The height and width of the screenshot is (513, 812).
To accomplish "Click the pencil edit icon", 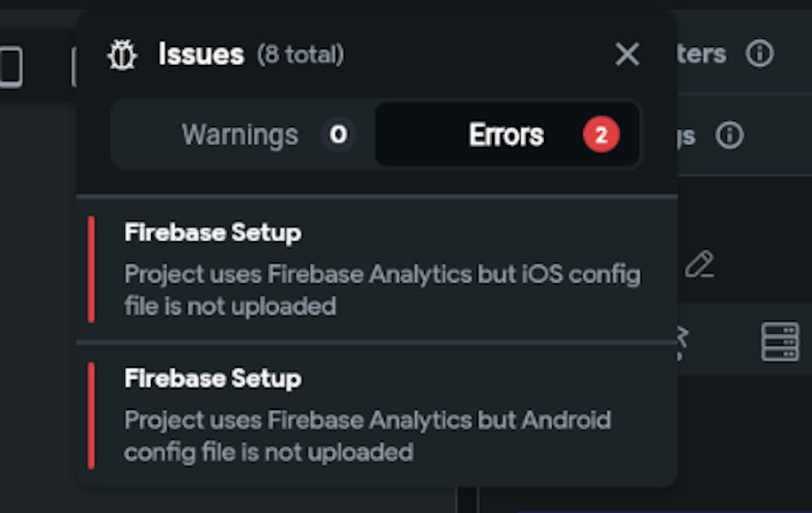I will (x=699, y=264).
